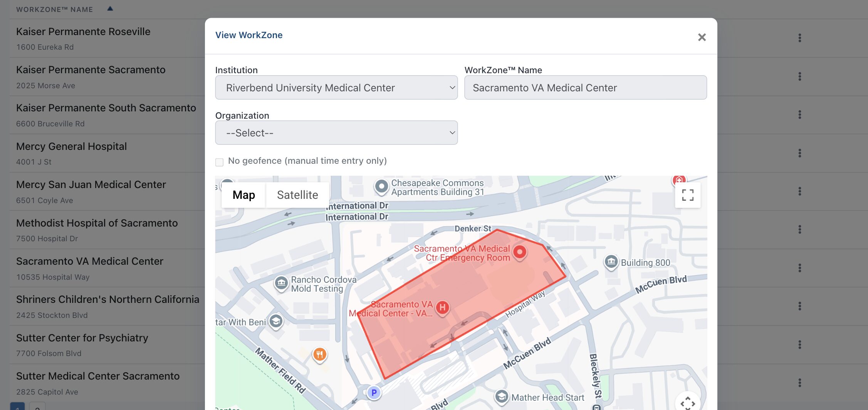868x410 pixels.
Task: Open options for Kaiser Permanente South Sacramento
Action: click(800, 114)
